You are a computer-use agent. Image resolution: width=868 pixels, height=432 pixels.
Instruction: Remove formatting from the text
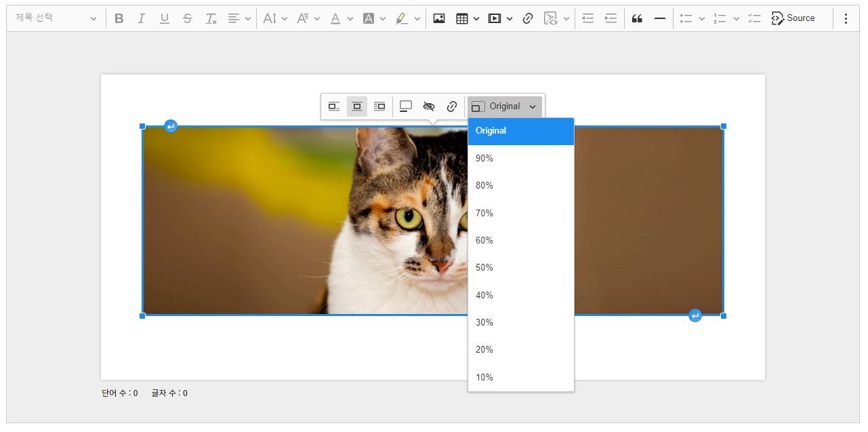pos(211,18)
